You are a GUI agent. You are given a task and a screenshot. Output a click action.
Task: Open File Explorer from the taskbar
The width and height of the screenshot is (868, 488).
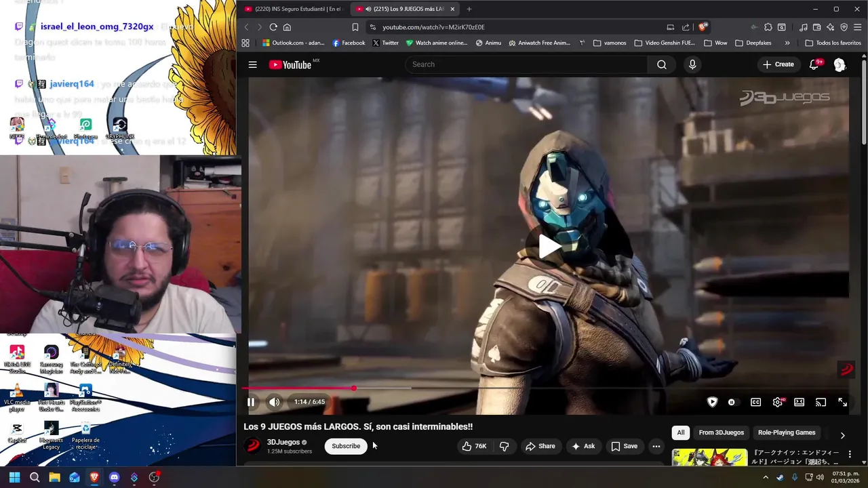click(x=54, y=477)
